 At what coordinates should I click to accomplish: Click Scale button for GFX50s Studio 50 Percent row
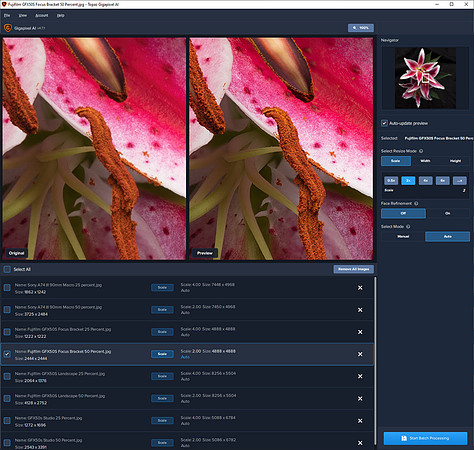coord(162,443)
